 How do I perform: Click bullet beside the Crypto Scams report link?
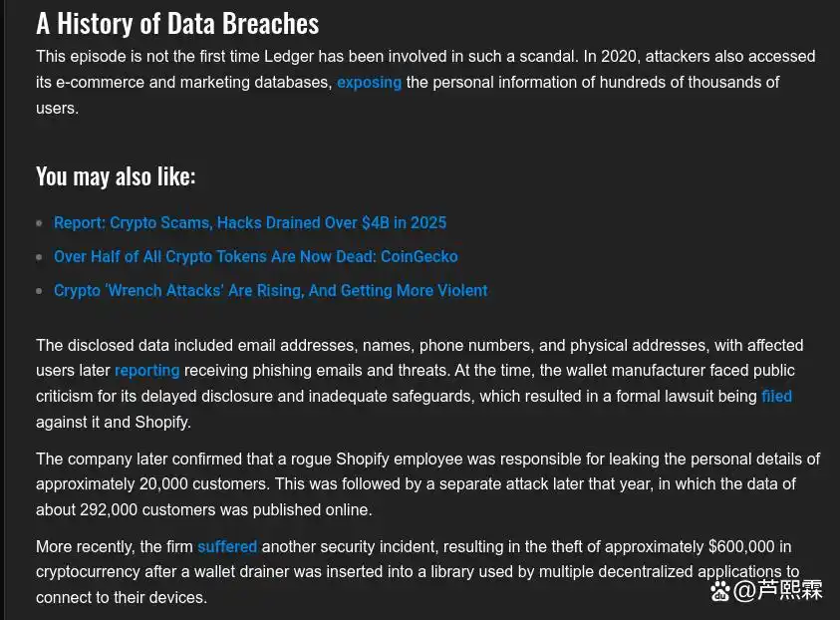point(39,223)
